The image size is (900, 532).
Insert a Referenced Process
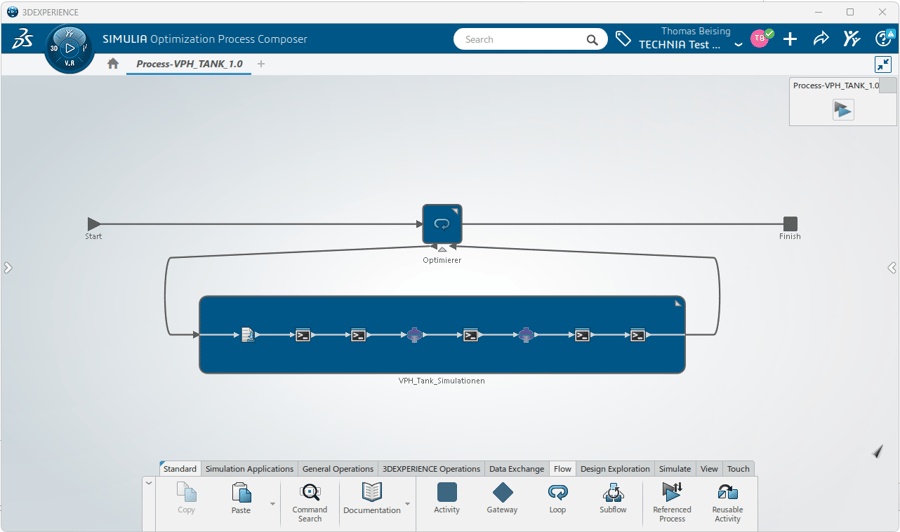click(672, 503)
